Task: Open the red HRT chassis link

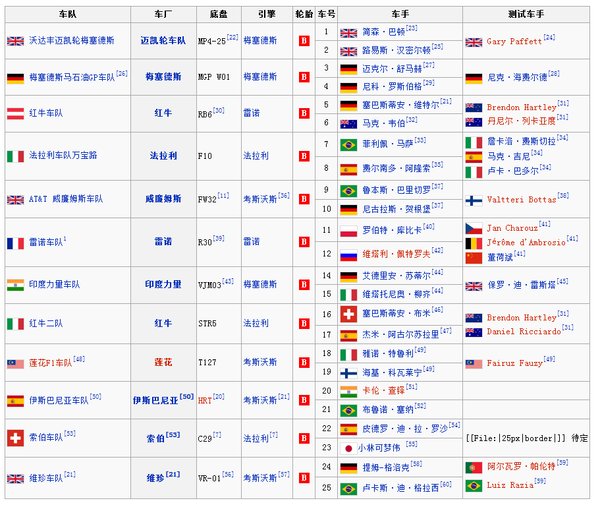Action: (205, 401)
